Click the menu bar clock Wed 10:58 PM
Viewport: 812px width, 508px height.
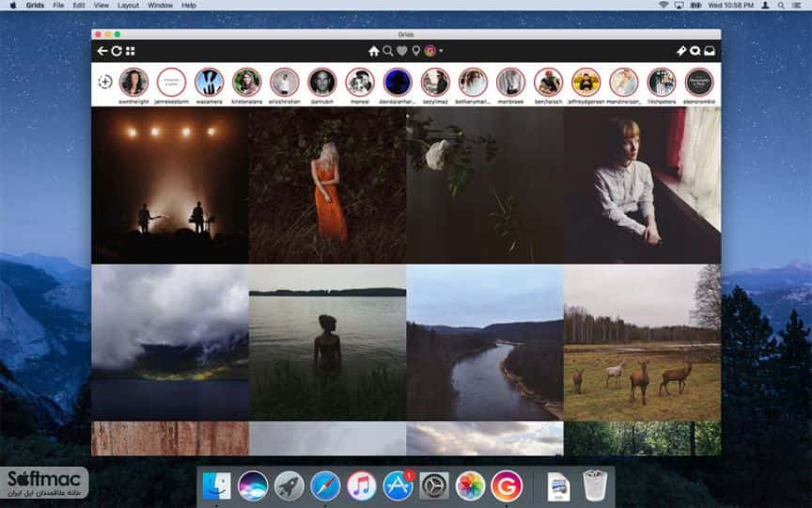[x=730, y=6]
